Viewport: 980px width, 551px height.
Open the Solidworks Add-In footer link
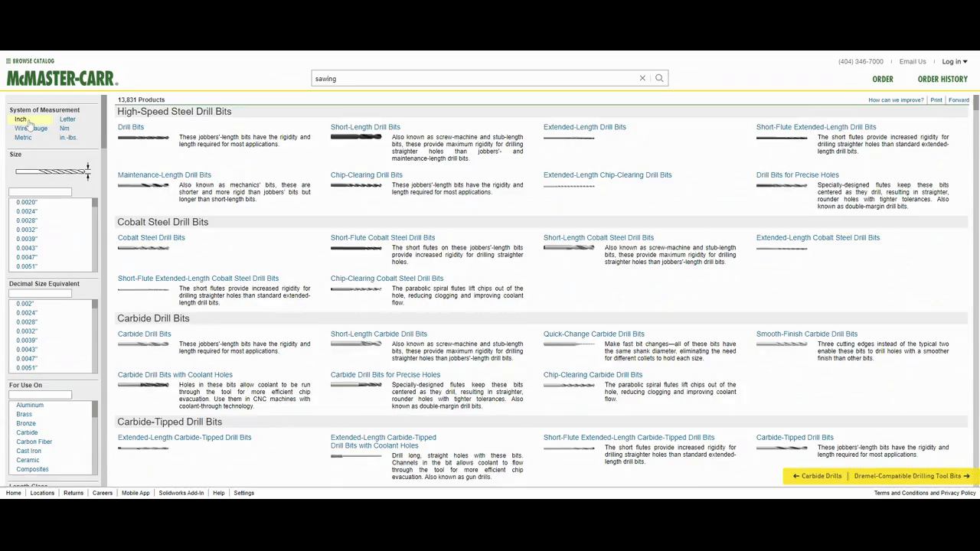[x=181, y=493]
